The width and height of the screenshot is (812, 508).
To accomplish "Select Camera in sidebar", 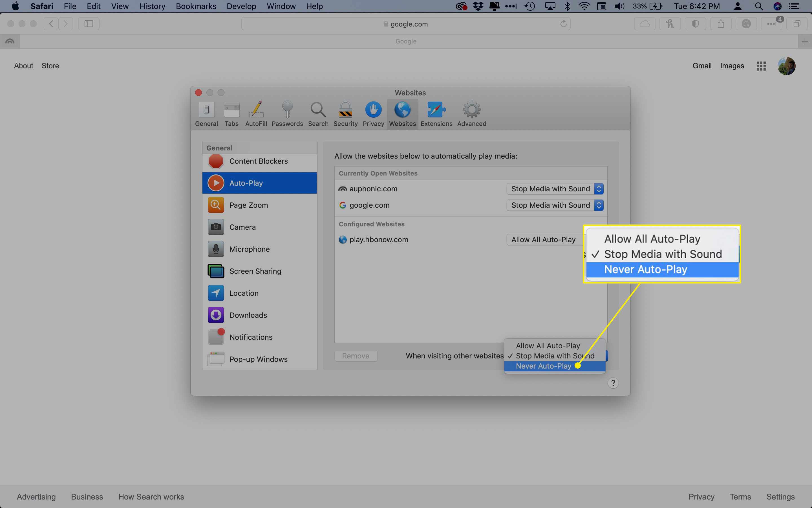I will pyautogui.click(x=259, y=227).
